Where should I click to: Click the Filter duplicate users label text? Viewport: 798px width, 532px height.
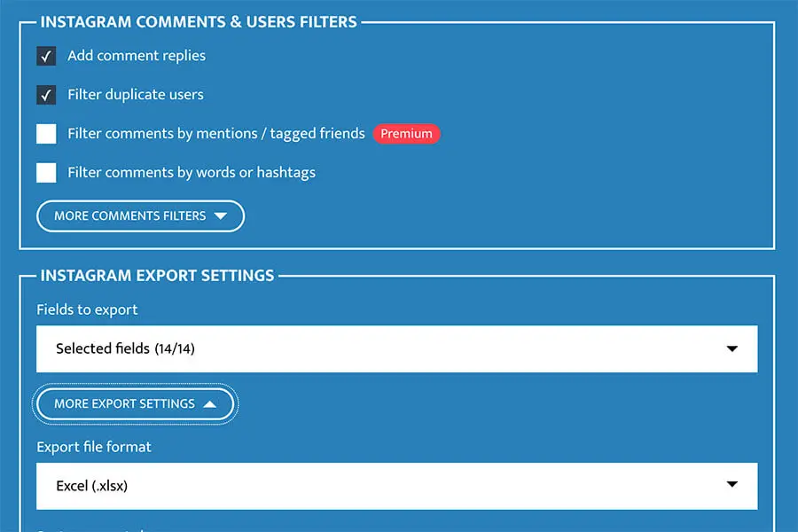136,95
